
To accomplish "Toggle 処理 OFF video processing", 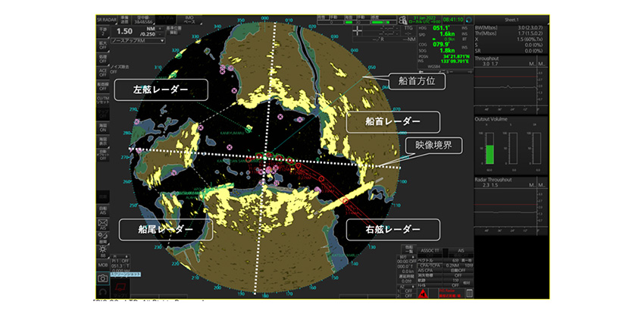I will (103, 58).
